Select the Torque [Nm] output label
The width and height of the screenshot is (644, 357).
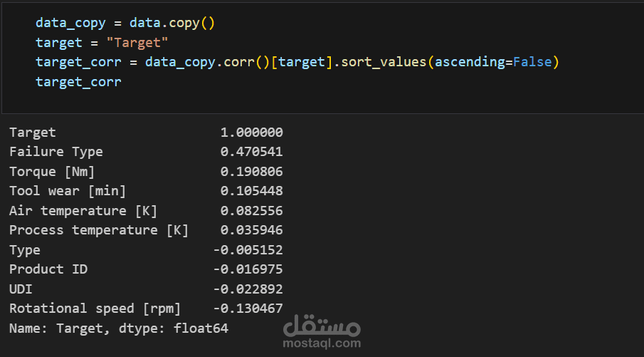pos(52,171)
